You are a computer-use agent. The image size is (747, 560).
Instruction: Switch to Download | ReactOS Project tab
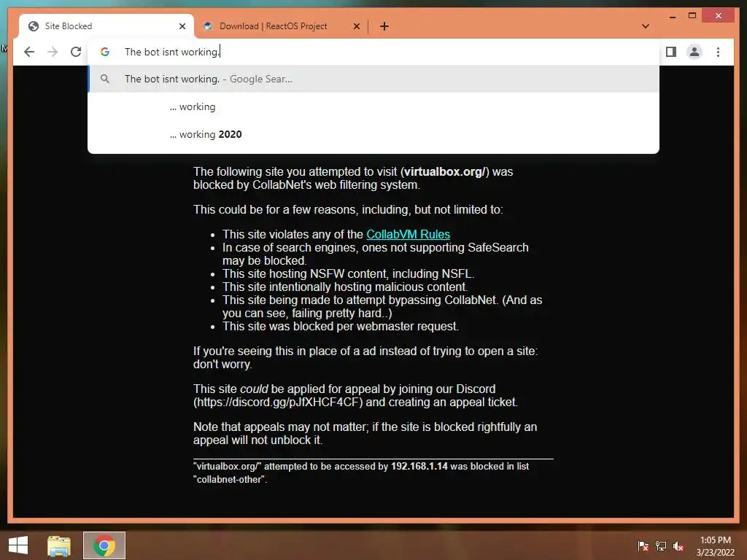coord(281,26)
